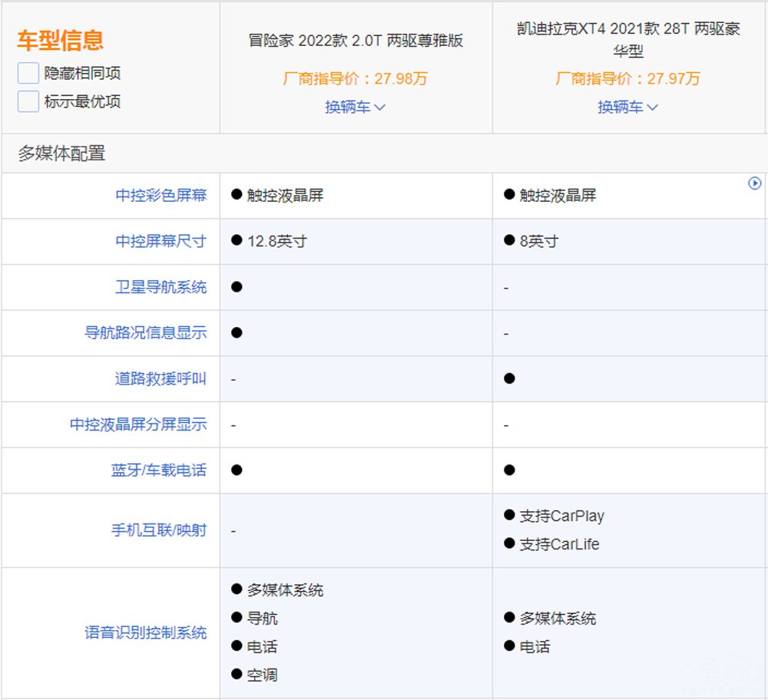This screenshot has height=700, width=768.
Task: Open the 卫星导航系统 parameter link
Action: tap(161, 287)
